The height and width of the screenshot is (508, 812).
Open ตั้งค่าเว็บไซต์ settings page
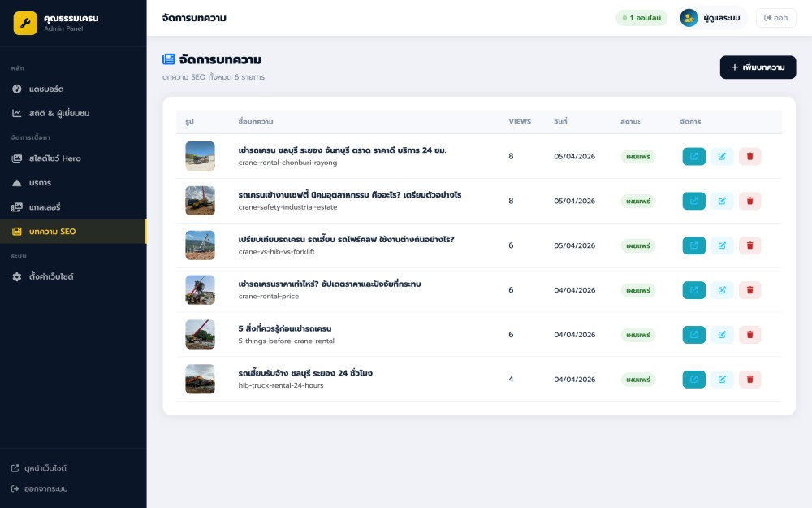50,276
